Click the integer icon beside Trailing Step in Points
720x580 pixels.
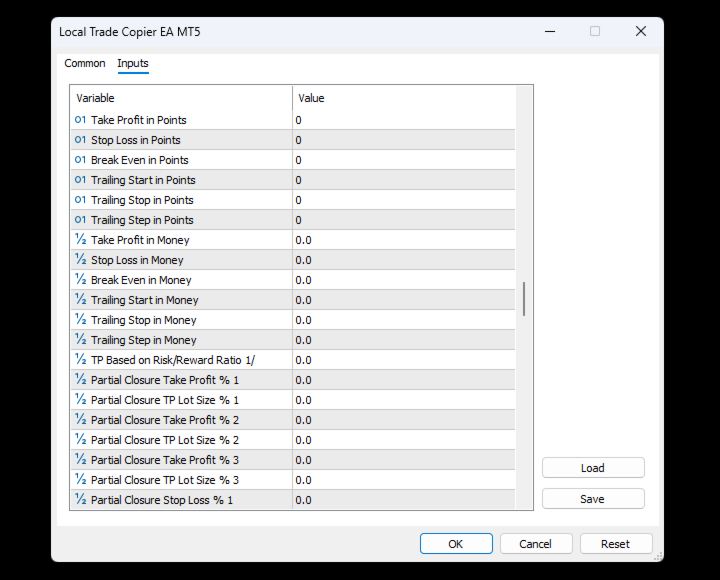coord(80,220)
